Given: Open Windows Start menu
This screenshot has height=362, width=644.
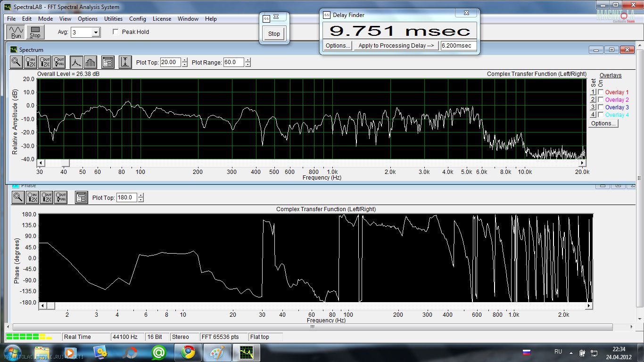Looking at the screenshot, I should point(13,352).
